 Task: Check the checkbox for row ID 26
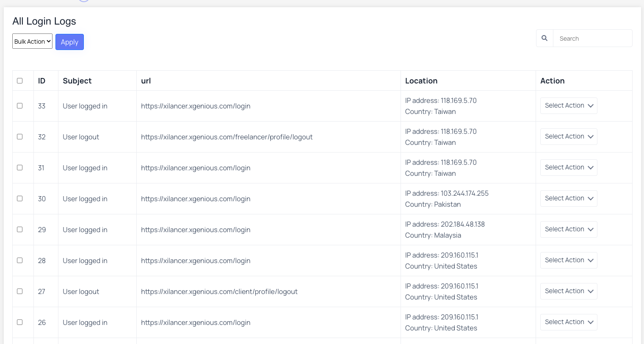point(19,322)
